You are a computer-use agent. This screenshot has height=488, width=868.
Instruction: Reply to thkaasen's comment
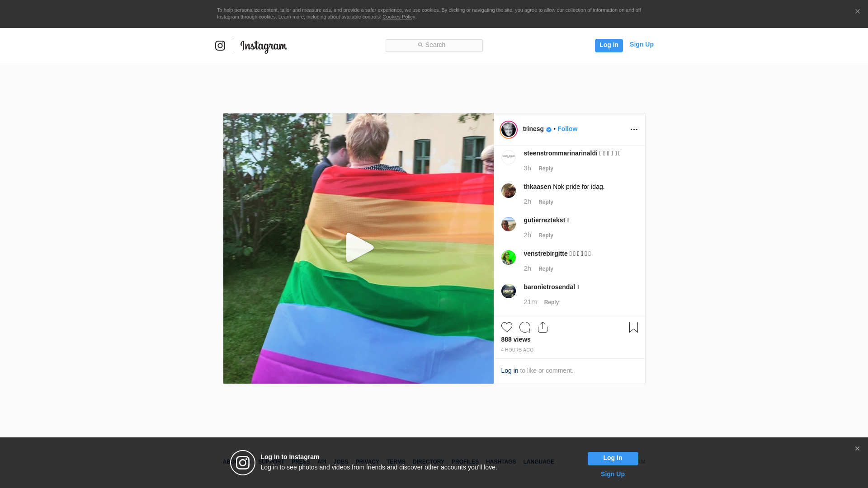(546, 202)
